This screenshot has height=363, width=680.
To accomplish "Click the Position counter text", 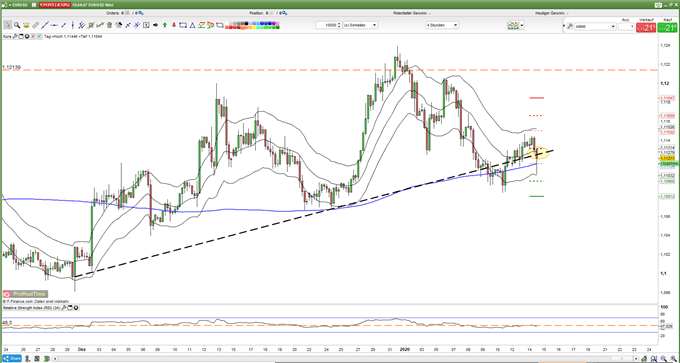I will (267, 13).
